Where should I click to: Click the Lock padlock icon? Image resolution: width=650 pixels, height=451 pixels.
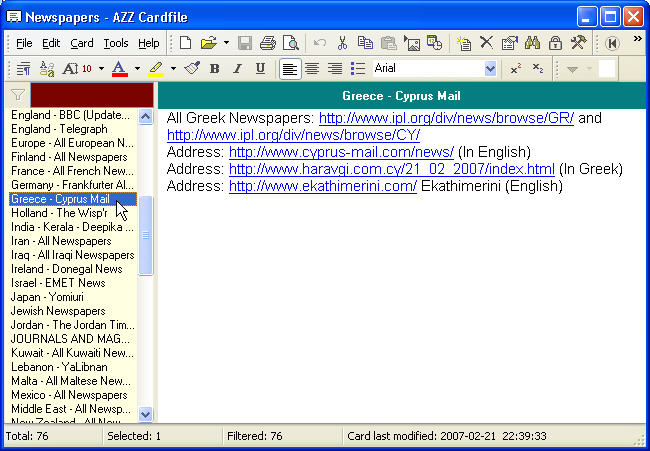pyautogui.click(x=555, y=43)
